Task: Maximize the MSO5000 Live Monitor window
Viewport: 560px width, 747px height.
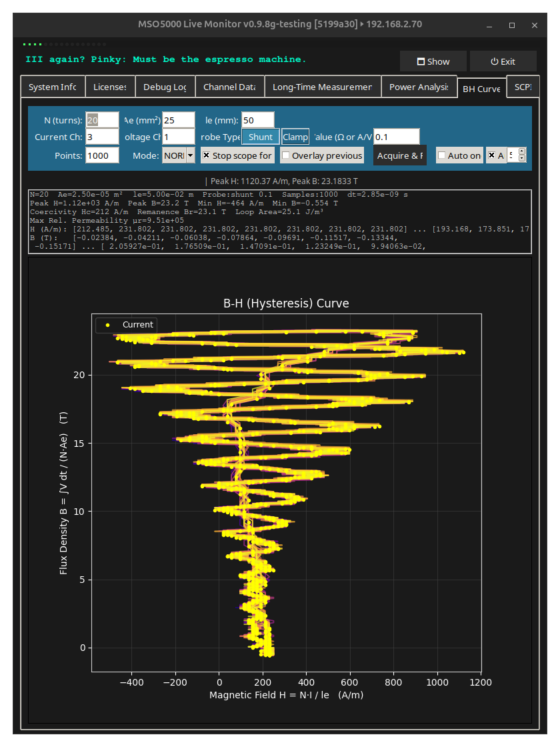Action: (x=512, y=25)
